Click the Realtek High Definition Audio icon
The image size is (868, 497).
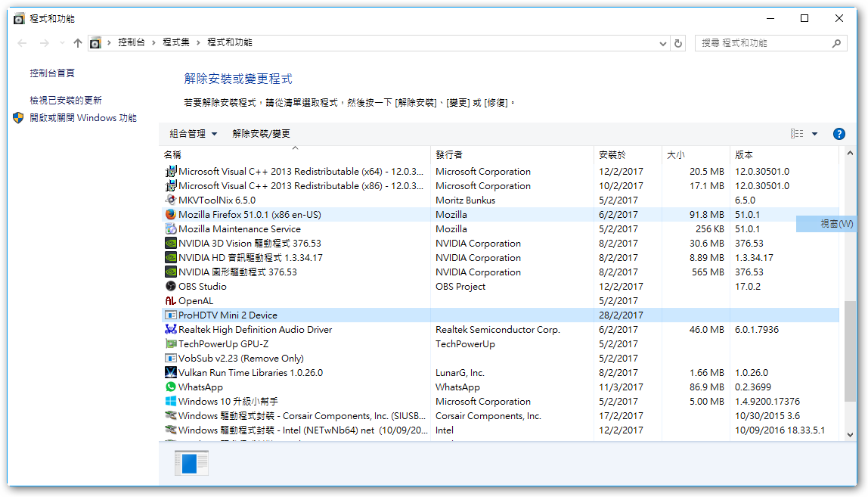click(x=171, y=330)
